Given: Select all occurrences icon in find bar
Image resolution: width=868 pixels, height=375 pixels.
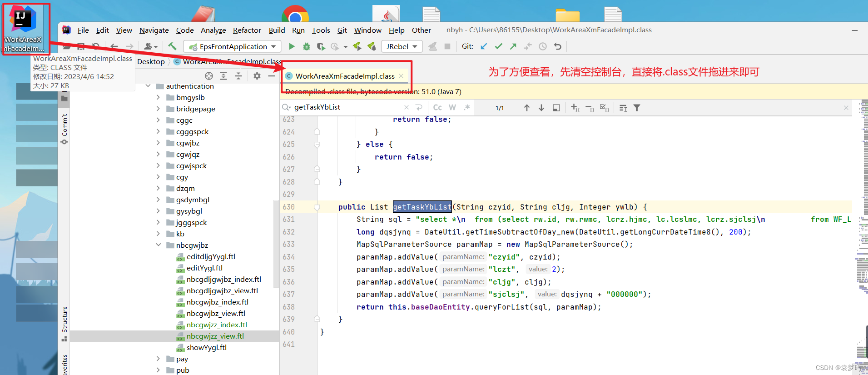Looking at the screenshot, I should point(605,108).
